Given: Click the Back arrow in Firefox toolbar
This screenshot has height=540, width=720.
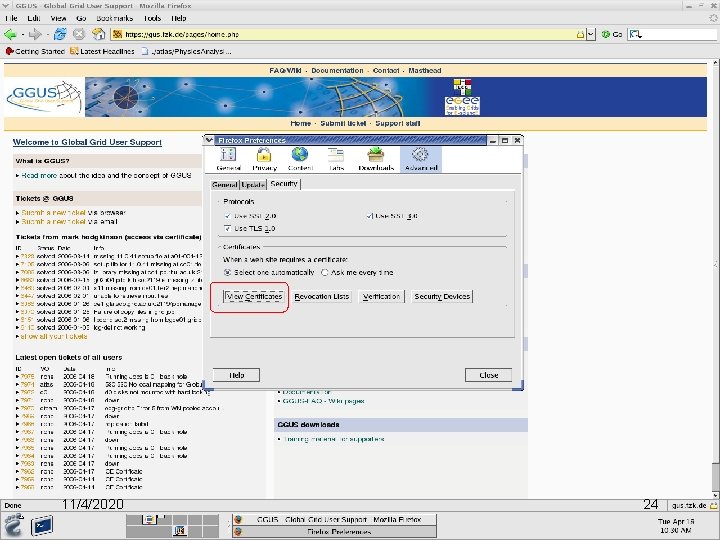Looking at the screenshot, I should [x=10, y=34].
